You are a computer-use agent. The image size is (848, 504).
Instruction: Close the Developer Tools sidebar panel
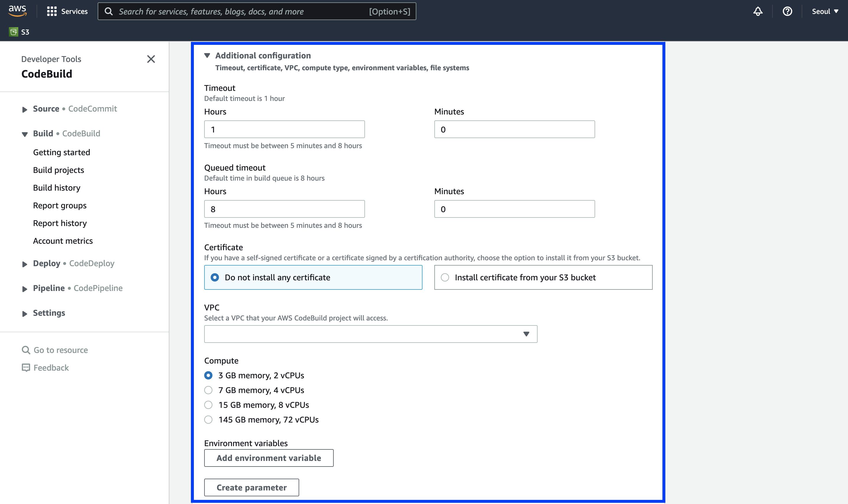point(151,59)
